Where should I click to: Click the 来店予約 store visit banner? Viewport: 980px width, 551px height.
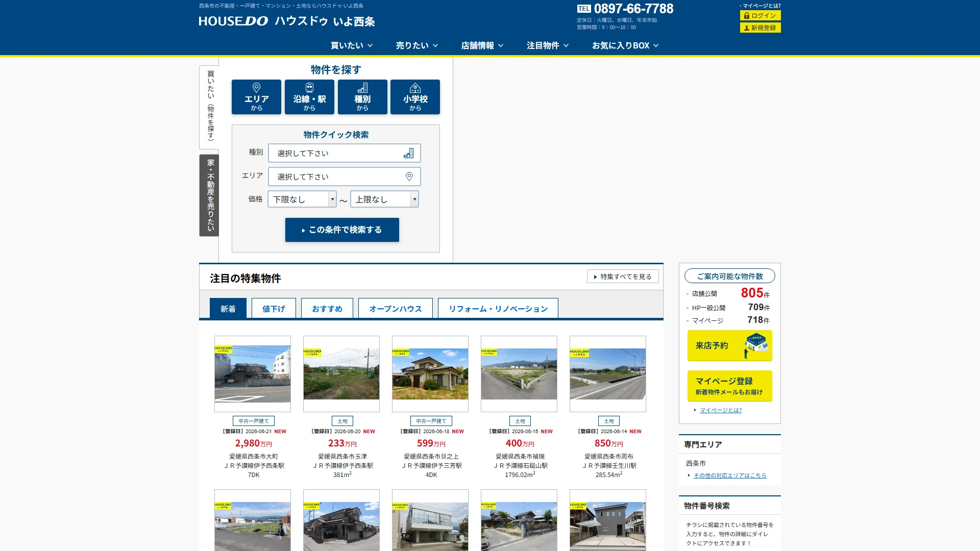coord(729,345)
